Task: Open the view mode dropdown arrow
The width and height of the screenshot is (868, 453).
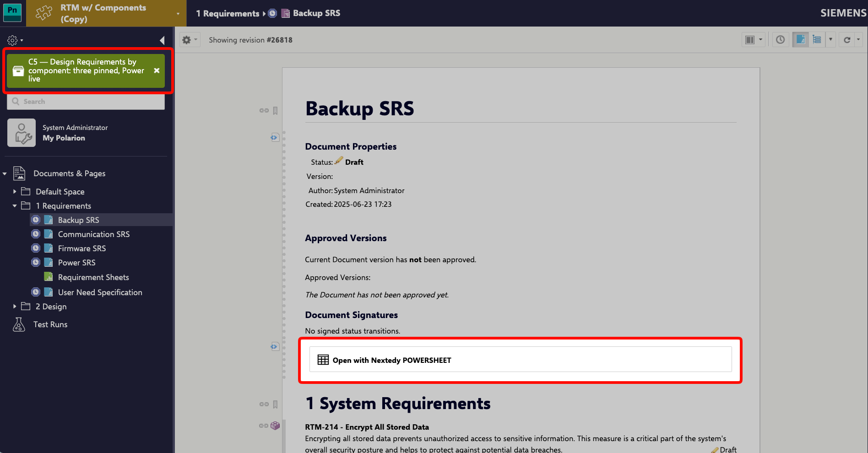Action: [x=830, y=40]
